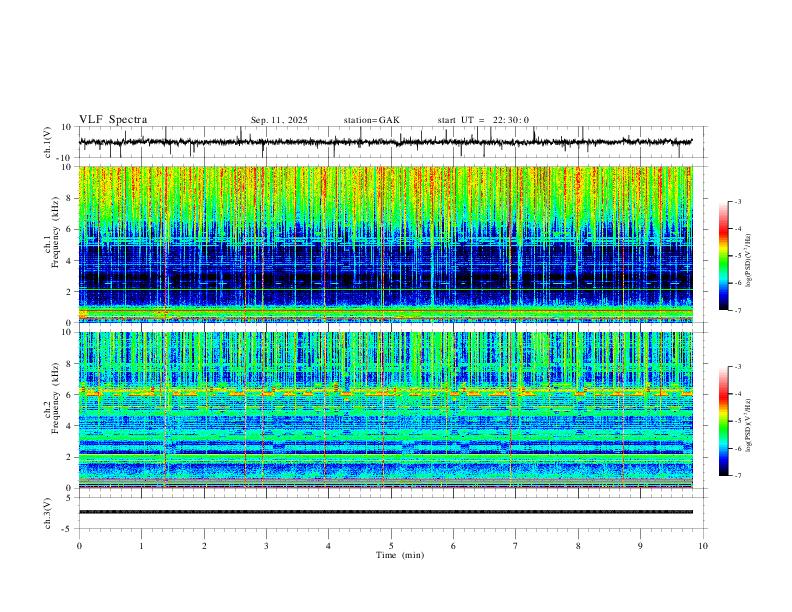The height and width of the screenshot is (612, 792).
Task: Click the "VLF Spectra" title text
Action: [x=113, y=120]
